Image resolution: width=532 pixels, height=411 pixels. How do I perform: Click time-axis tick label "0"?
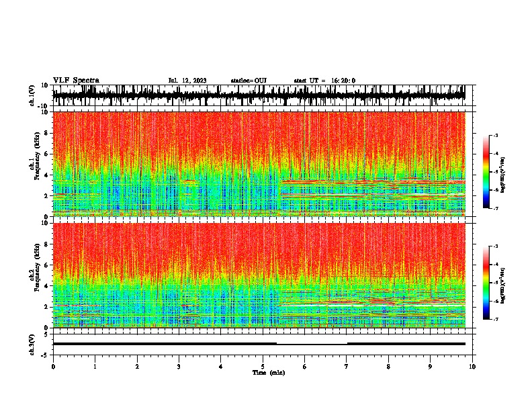tap(53, 367)
